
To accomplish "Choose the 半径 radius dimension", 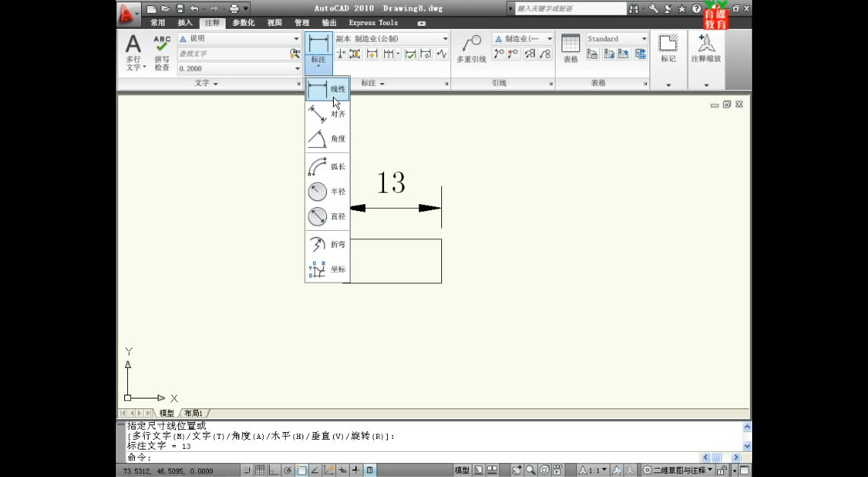I will [327, 191].
